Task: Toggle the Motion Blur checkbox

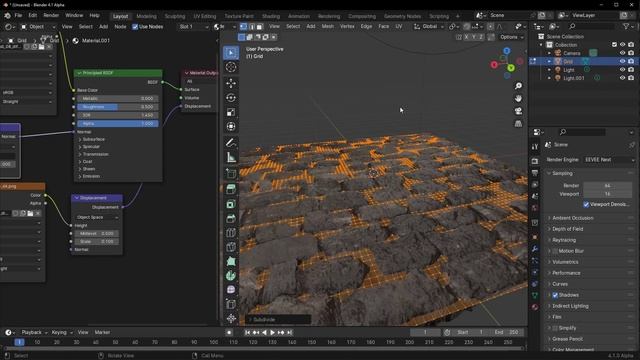Action: pyautogui.click(x=555, y=251)
